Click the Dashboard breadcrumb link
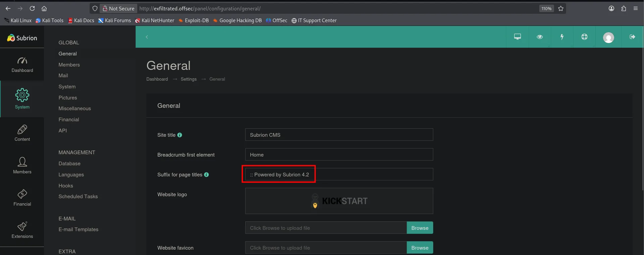This screenshot has width=644, height=255. pos(157,79)
